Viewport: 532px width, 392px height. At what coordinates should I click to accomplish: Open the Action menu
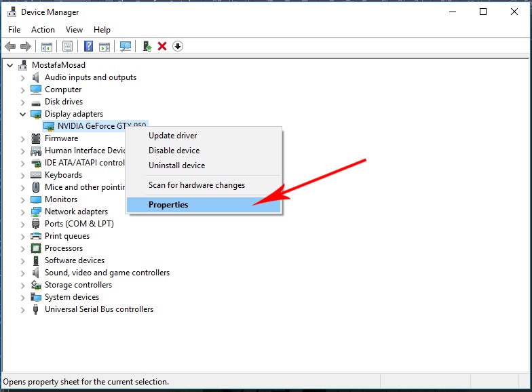43,30
